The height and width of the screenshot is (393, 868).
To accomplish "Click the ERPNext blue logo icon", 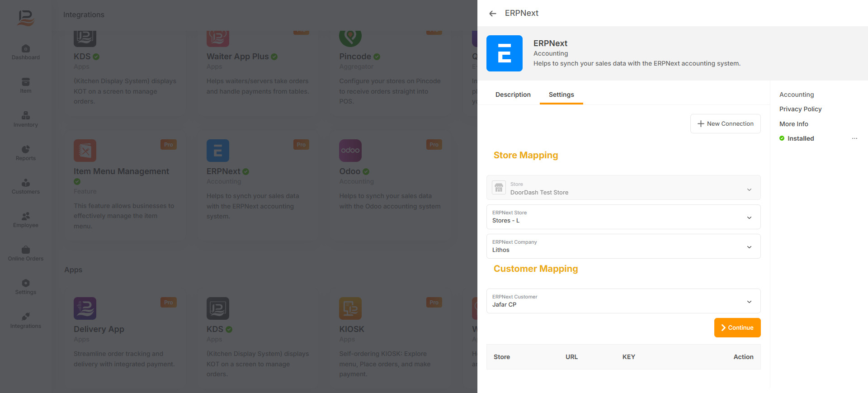I will click(504, 53).
